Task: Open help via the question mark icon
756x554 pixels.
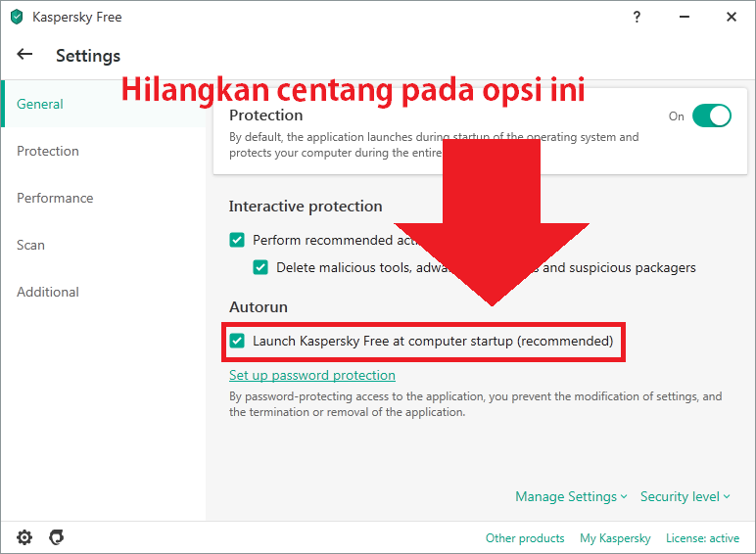Action: [637, 18]
